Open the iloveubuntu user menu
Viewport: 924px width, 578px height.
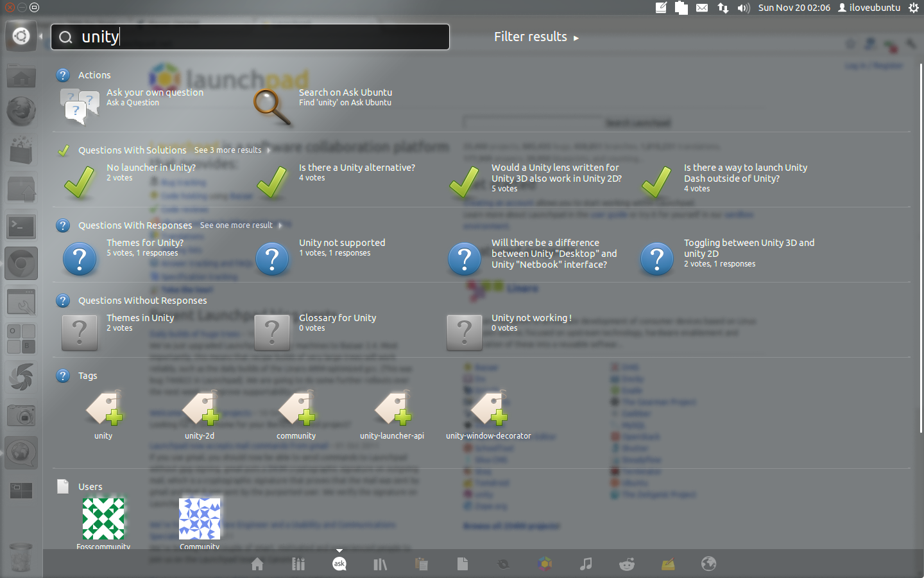click(869, 8)
